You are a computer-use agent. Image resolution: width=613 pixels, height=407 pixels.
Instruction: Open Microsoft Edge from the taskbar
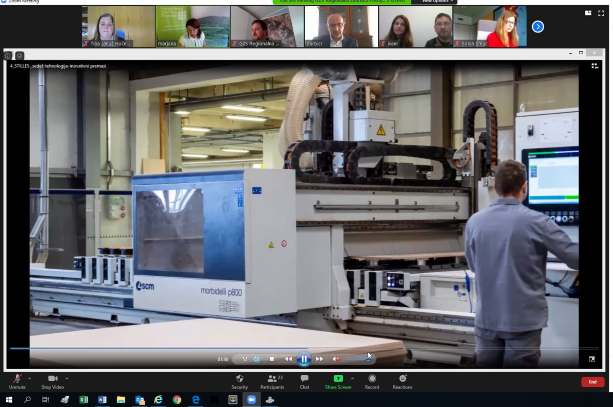coord(196,400)
